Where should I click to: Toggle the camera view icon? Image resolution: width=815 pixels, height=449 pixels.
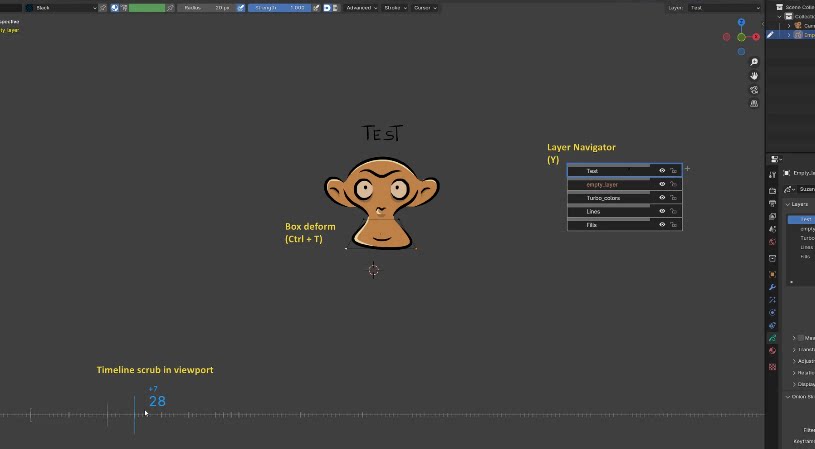tap(754, 90)
